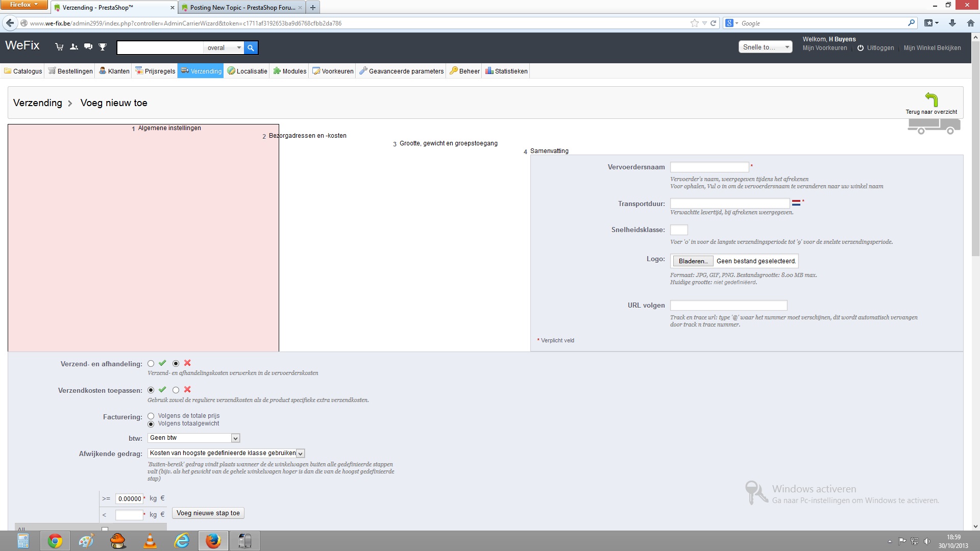Open Firefox from the Windows taskbar
The height and width of the screenshot is (551, 980).
click(213, 540)
